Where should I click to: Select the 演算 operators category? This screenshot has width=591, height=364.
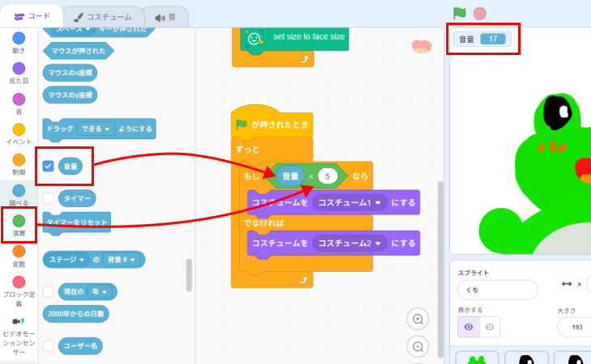(x=19, y=221)
